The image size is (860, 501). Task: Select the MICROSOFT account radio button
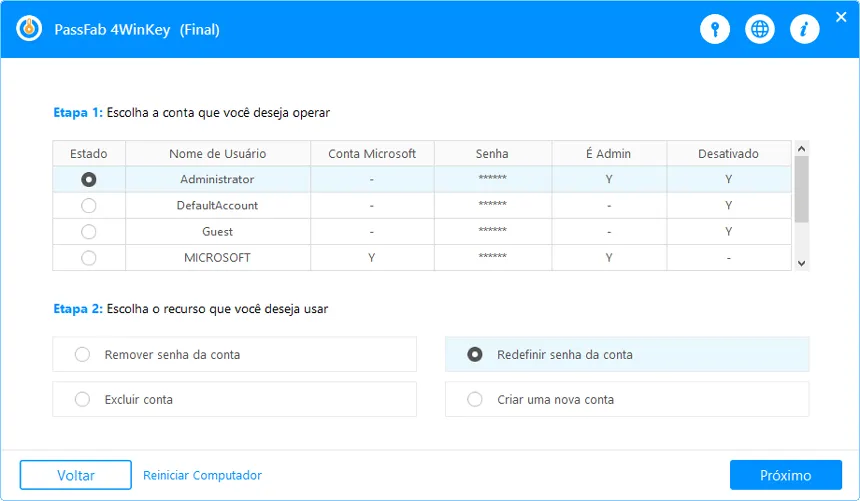(x=89, y=258)
